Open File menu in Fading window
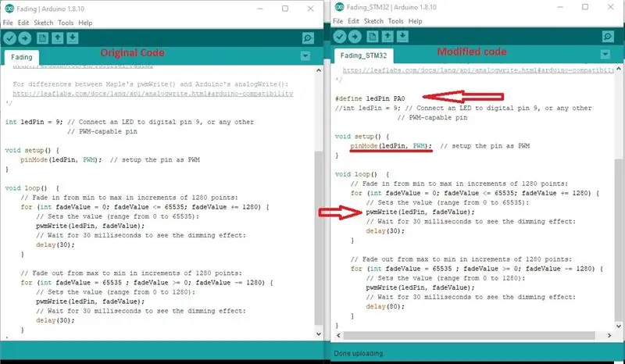Screen dimensions: 625x364 8,23
